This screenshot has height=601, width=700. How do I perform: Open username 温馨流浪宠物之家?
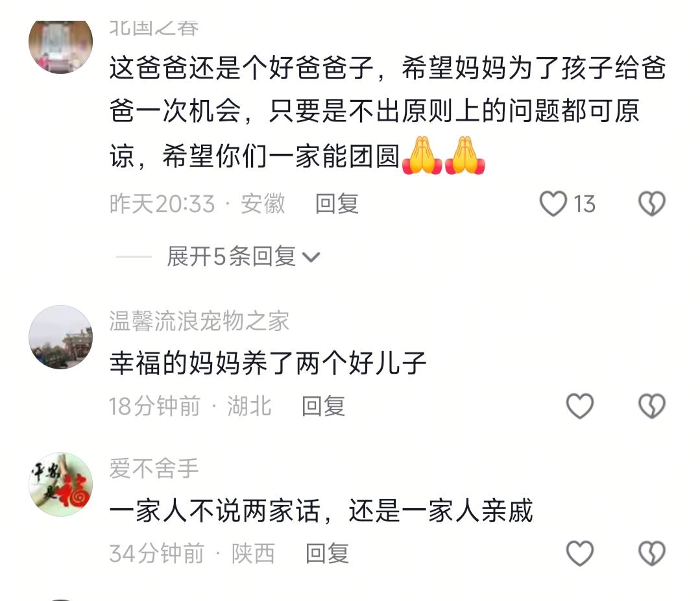[x=200, y=321]
